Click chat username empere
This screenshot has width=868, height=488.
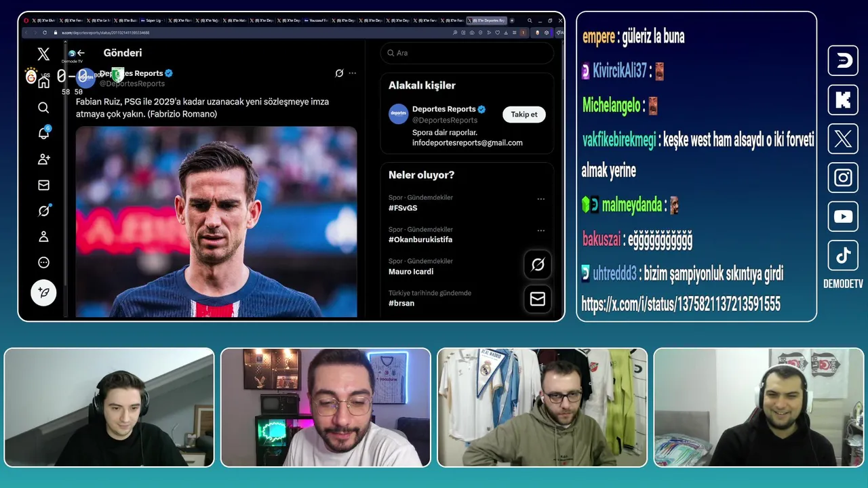pos(598,37)
